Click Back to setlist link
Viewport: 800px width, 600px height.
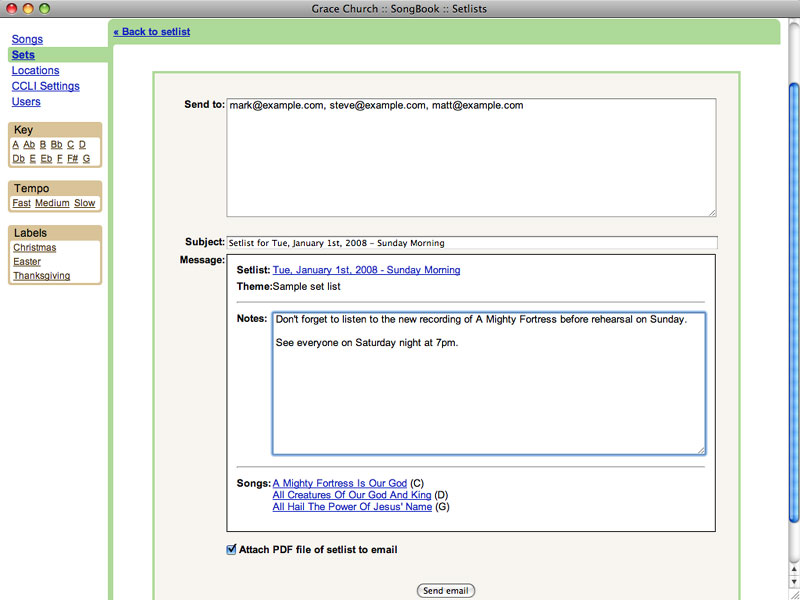[x=152, y=32]
